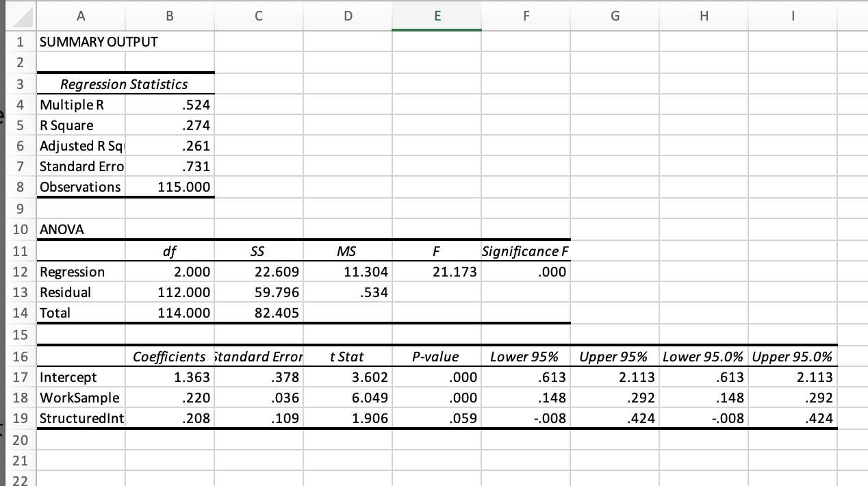Click the ANOVA label cell
The image size is (868, 486).
pos(80,229)
